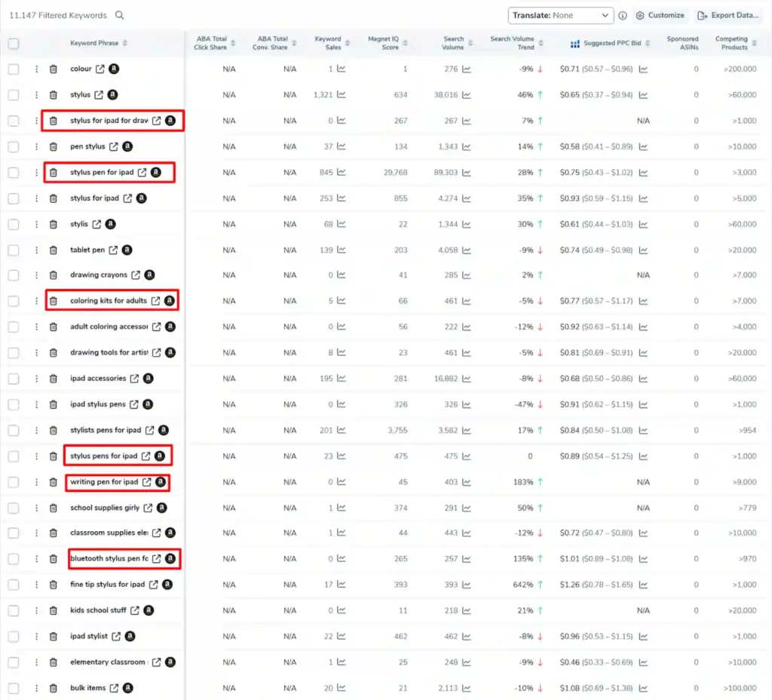Select checkbox for 'bulk items' row
Viewport: 772px width, 700px height.
14,688
